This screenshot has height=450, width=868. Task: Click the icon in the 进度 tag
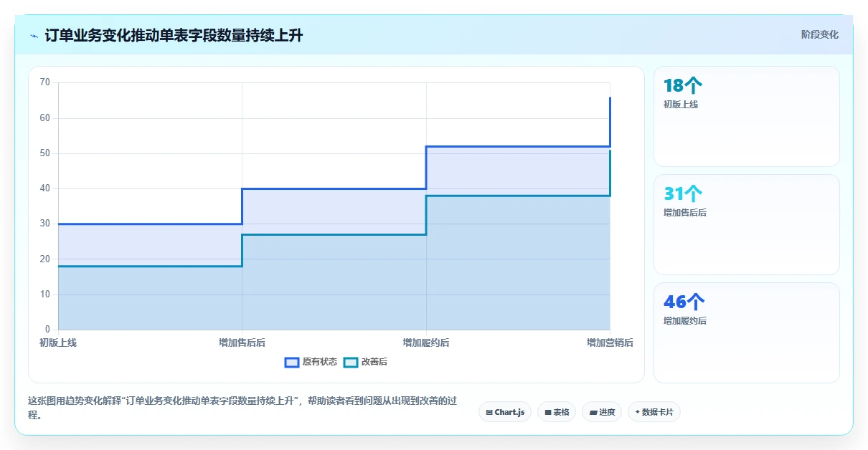(x=593, y=412)
